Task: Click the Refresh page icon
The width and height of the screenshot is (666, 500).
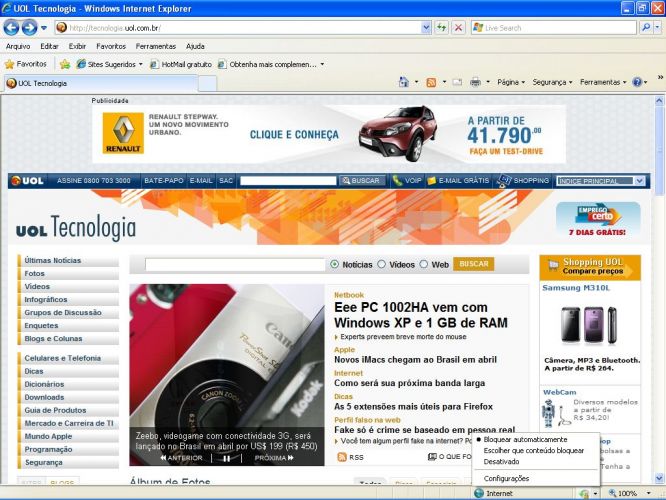Action: point(442,28)
